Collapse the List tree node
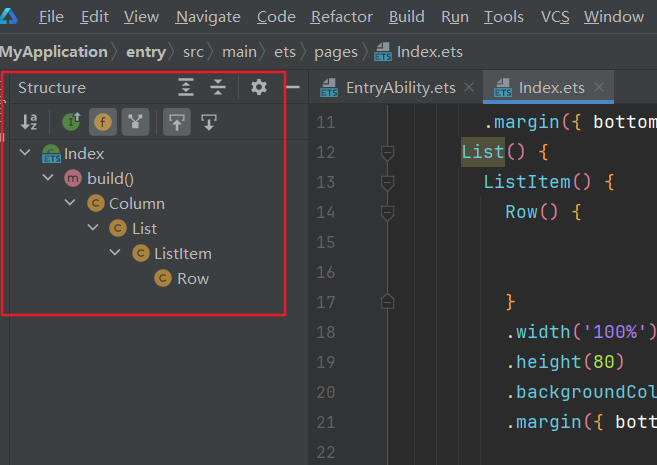This screenshot has width=657, height=465. [x=93, y=227]
